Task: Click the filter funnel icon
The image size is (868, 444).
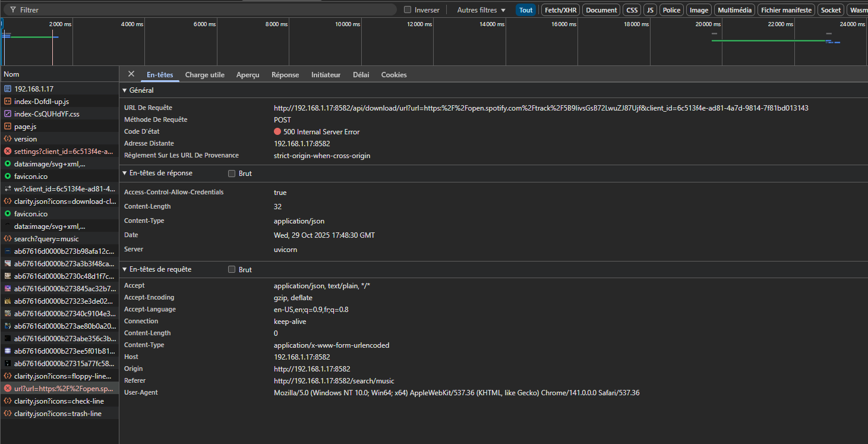Action: coord(12,10)
